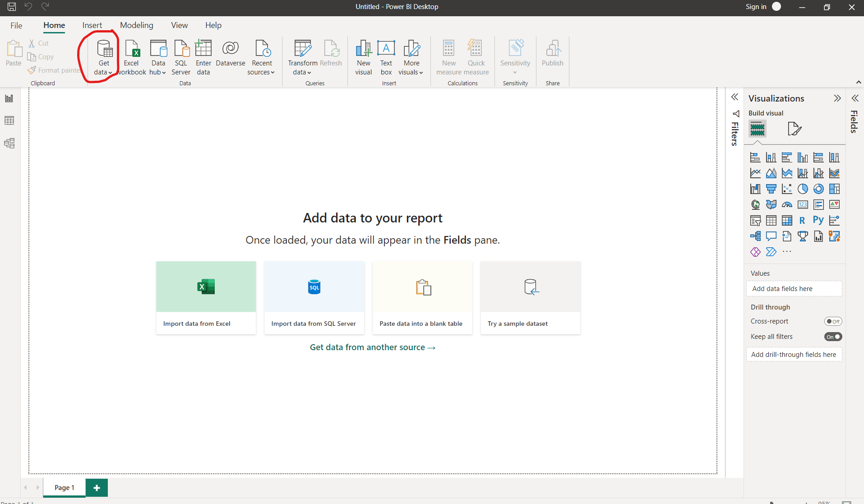This screenshot has width=864, height=504.
Task: Select the Card visual with 123
Action: click(803, 205)
